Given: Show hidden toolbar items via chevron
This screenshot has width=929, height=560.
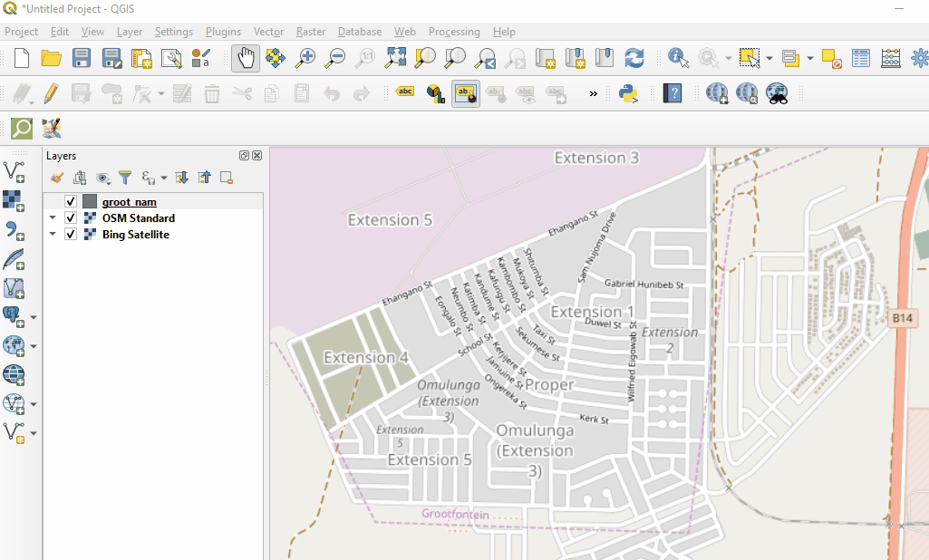Looking at the screenshot, I should [594, 93].
